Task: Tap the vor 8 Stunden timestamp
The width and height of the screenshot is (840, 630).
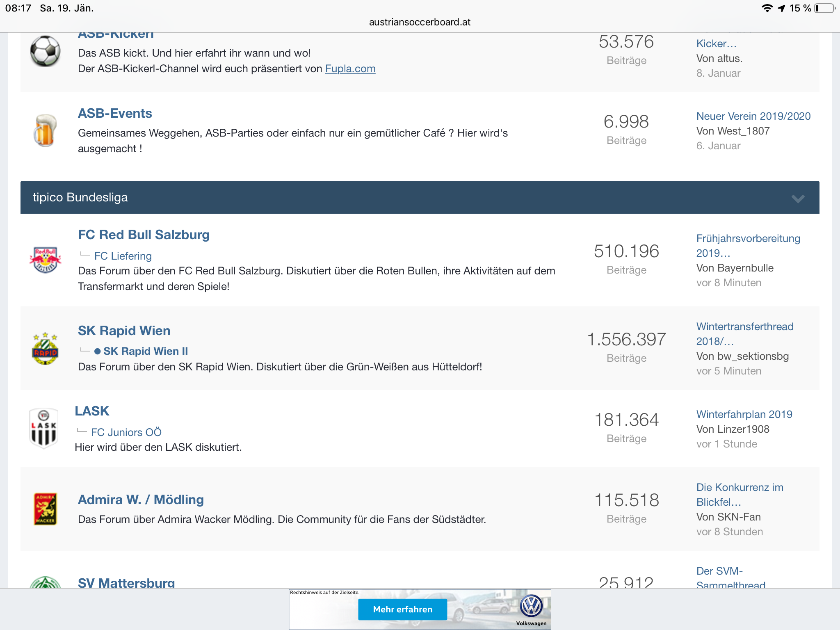Action: [x=730, y=532]
